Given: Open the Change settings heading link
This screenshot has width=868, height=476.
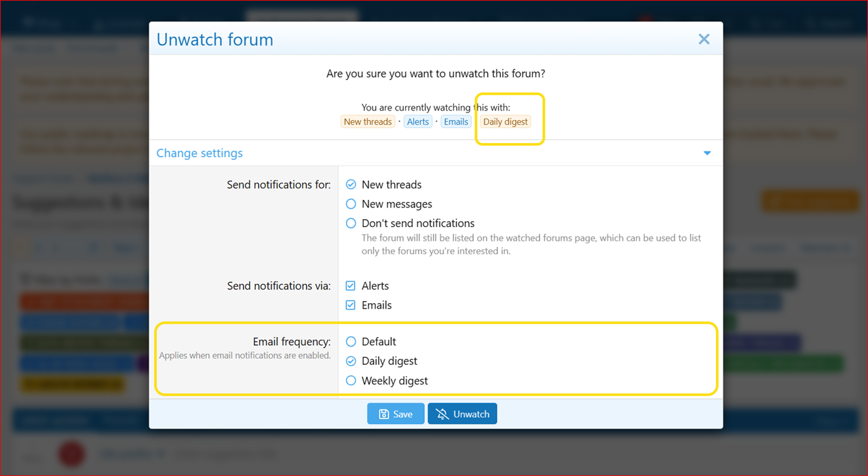Looking at the screenshot, I should click(200, 153).
